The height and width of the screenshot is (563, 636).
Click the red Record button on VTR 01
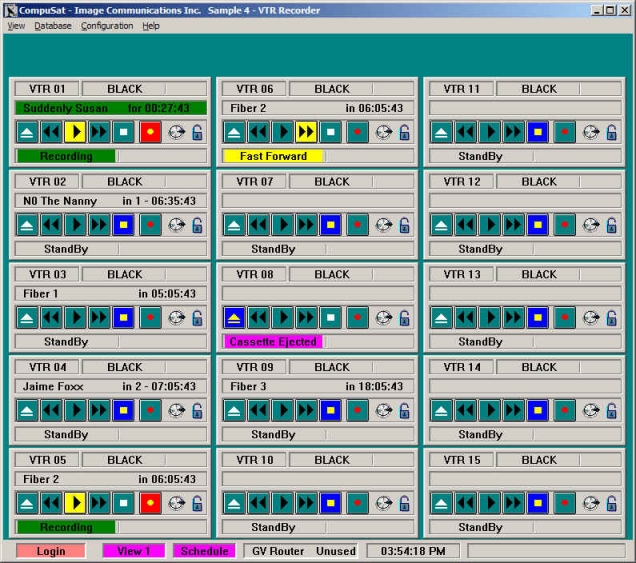pos(150,132)
